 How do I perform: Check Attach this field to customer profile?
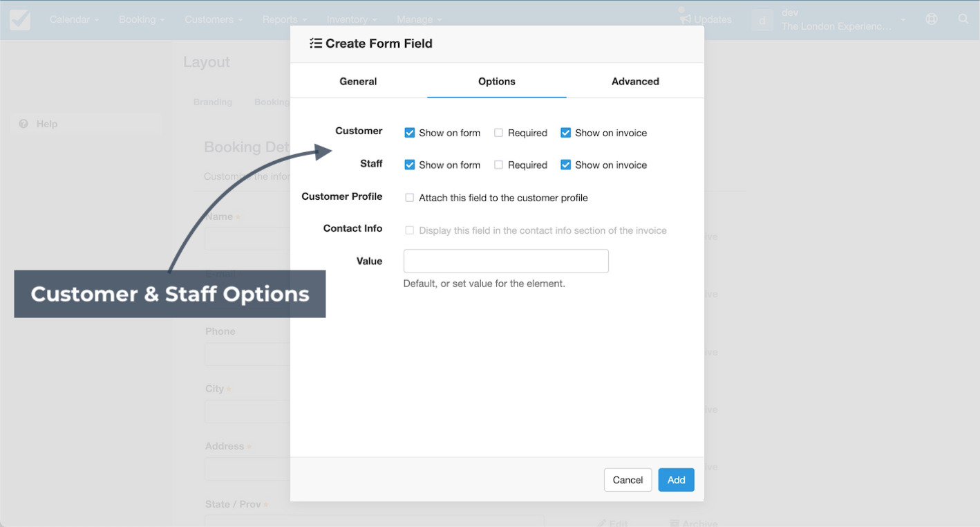coord(410,198)
